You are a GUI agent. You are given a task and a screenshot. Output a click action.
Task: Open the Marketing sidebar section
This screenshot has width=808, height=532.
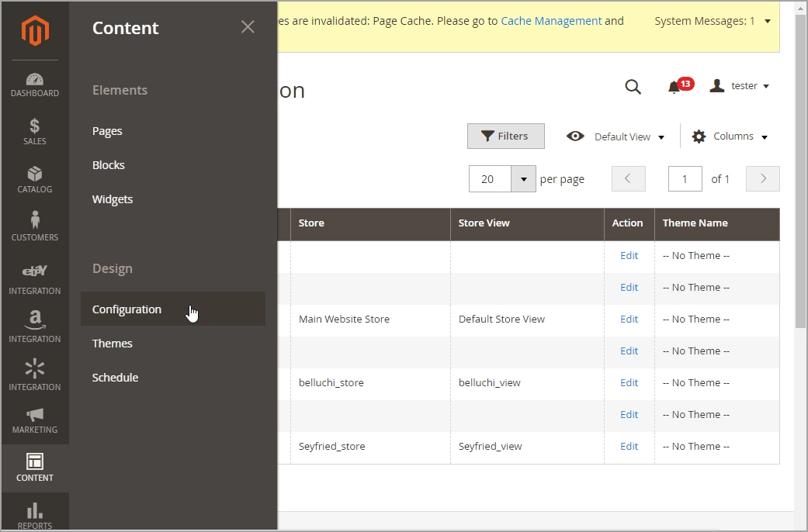click(34, 421)
